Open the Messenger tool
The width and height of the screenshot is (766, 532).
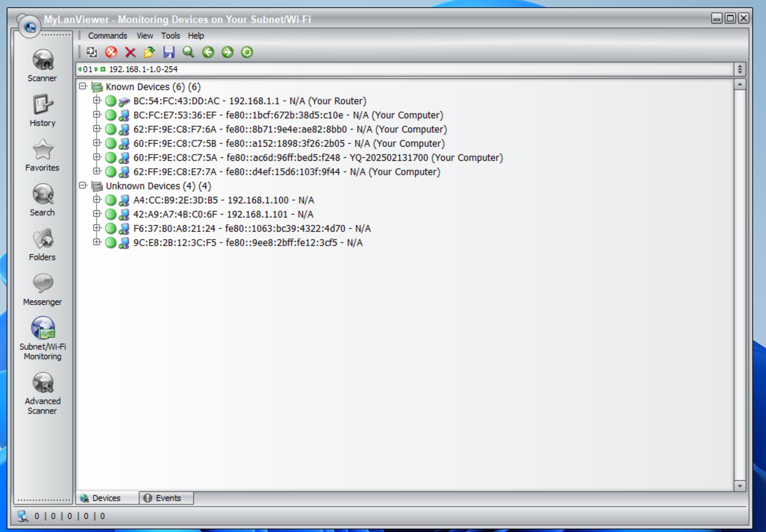42,289
